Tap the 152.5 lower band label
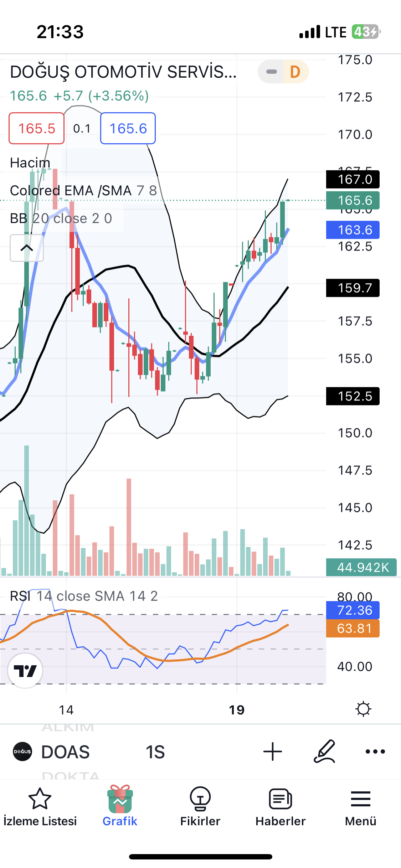 [353, 396]
